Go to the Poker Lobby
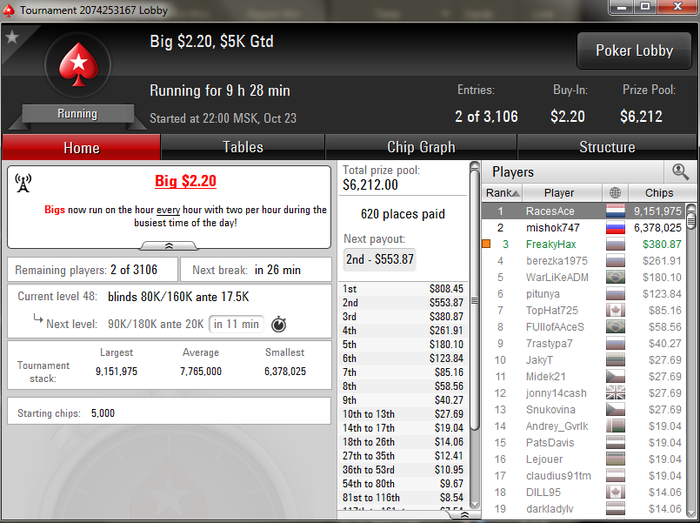Screen dimensions: 700x523 [x=634, y=50]
